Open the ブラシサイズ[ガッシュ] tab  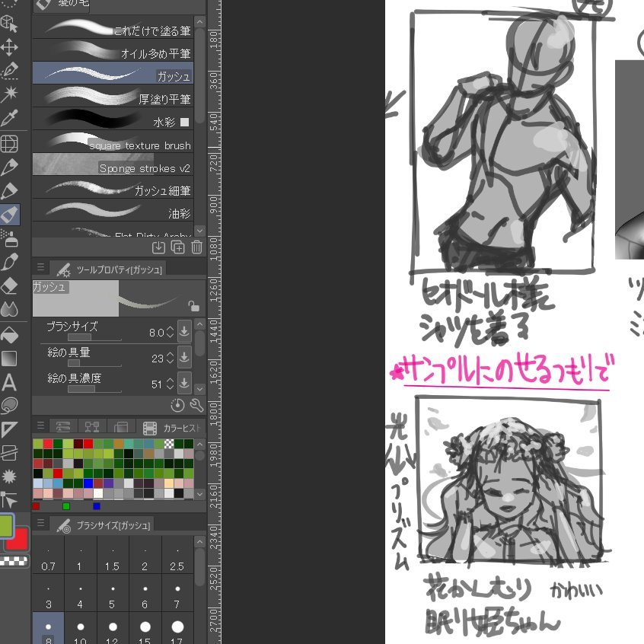(x=102, y=525)
